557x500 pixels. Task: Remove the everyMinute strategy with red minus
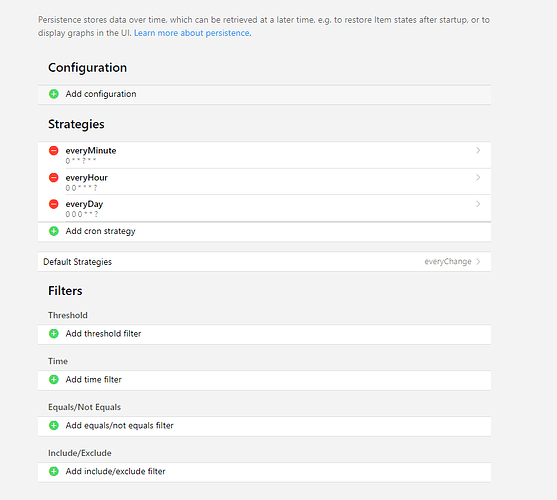click(x=54, y=151)
